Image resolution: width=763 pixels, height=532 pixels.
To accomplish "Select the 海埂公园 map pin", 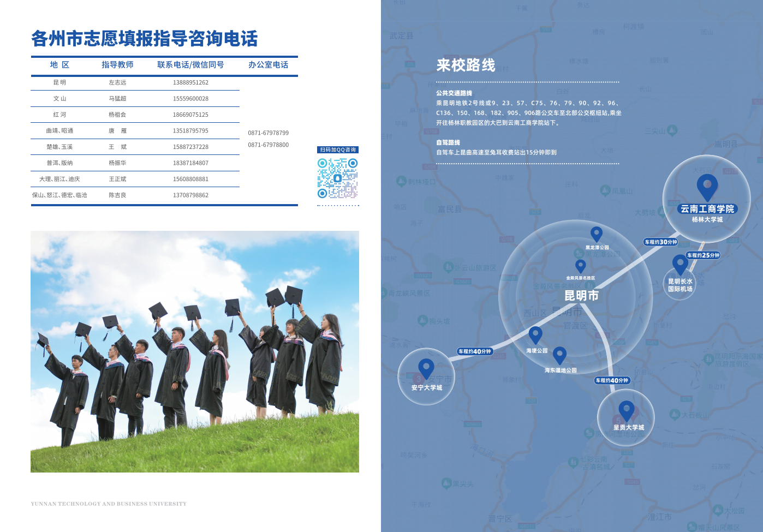I will click(535, 334).
